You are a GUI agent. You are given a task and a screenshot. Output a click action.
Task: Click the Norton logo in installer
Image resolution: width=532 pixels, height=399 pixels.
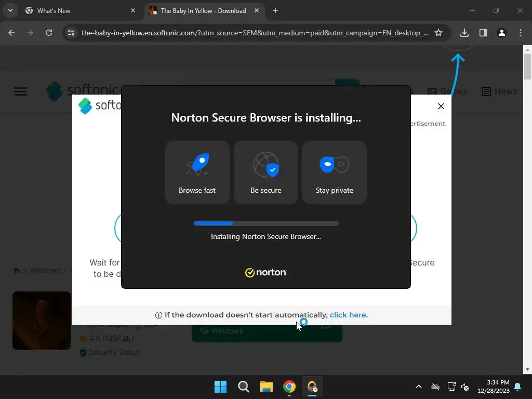click(265, 272)
